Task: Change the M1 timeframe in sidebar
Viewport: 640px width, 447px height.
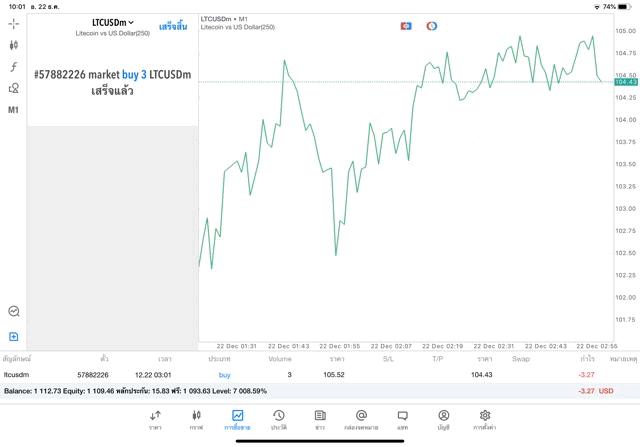Action: click(x=13, y=110)
